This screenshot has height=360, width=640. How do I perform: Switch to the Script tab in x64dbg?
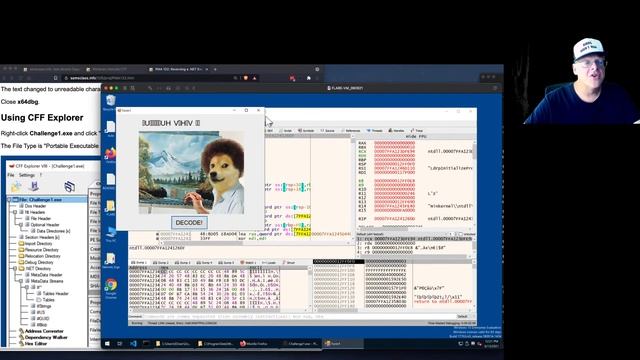[286, 131]
